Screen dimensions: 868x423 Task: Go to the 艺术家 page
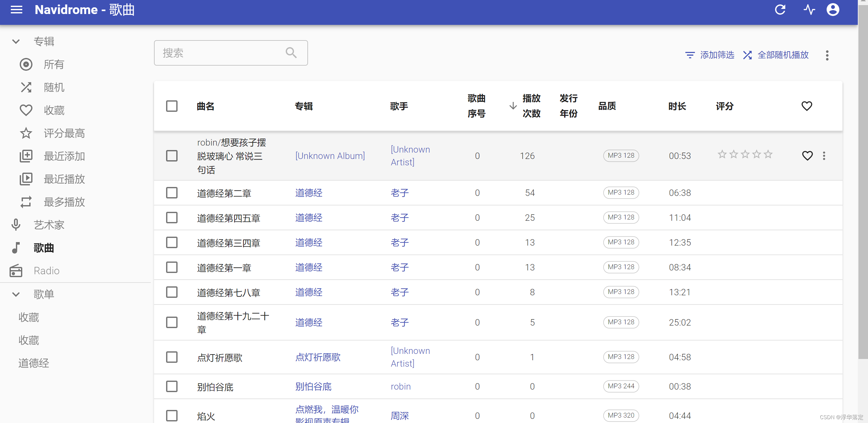[49, 225]
